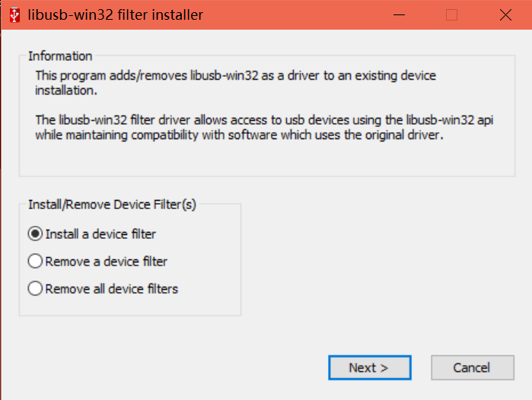This screenshot has height=400, width=532.
Task: Click the paragraph about the filter driver allowing access
Action: coord(270,128)
